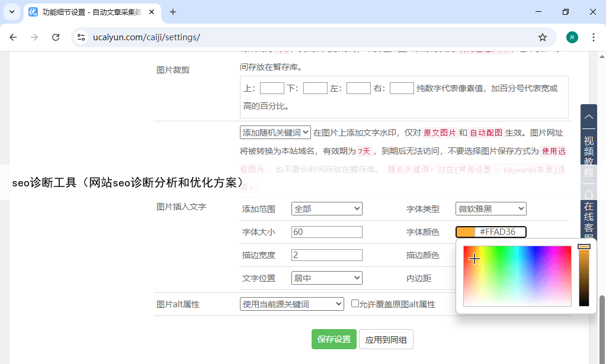Bookmark this page with the star icon
Viewport: 606px width, 364px height.
pyautogui.click(x=542, y=37)
